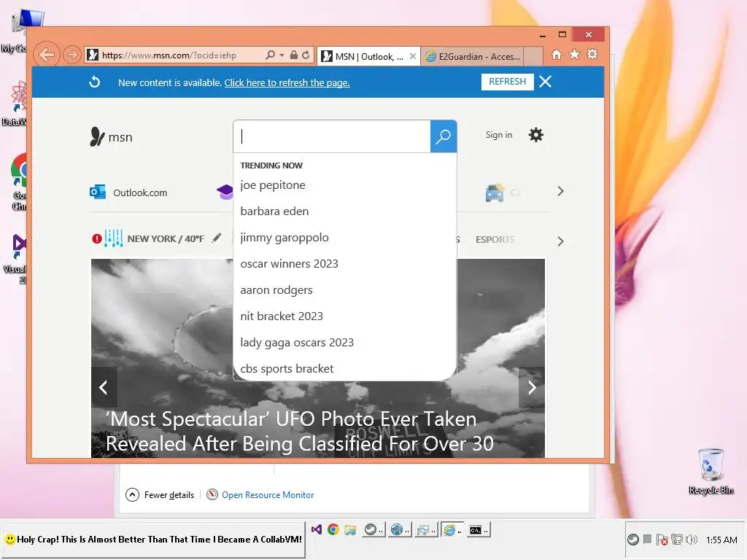
Task: Select trending search 'lady gaga oscars 2023'
Action: pos(297,343)
